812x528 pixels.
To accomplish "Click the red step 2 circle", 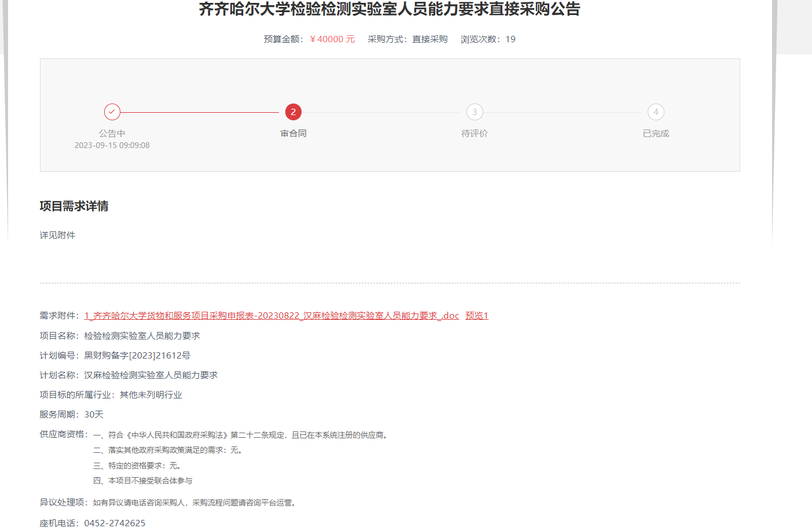I will (293, 112).
